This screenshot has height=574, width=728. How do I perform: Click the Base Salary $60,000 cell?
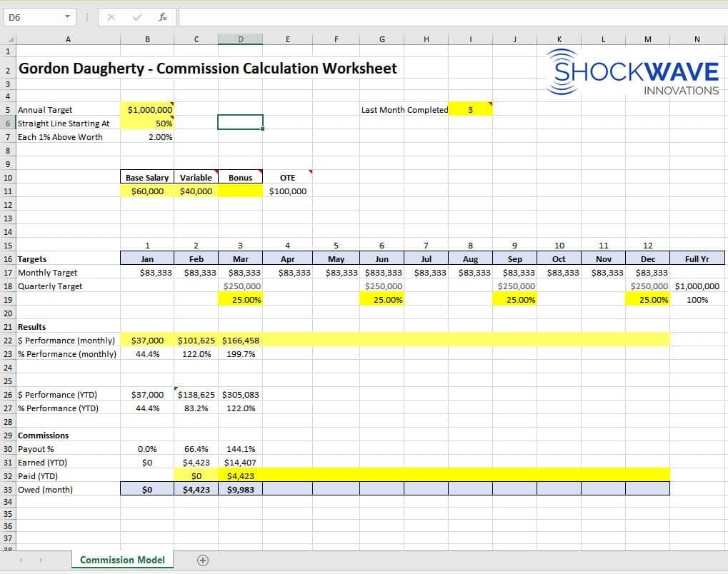[x=148, y=191]
